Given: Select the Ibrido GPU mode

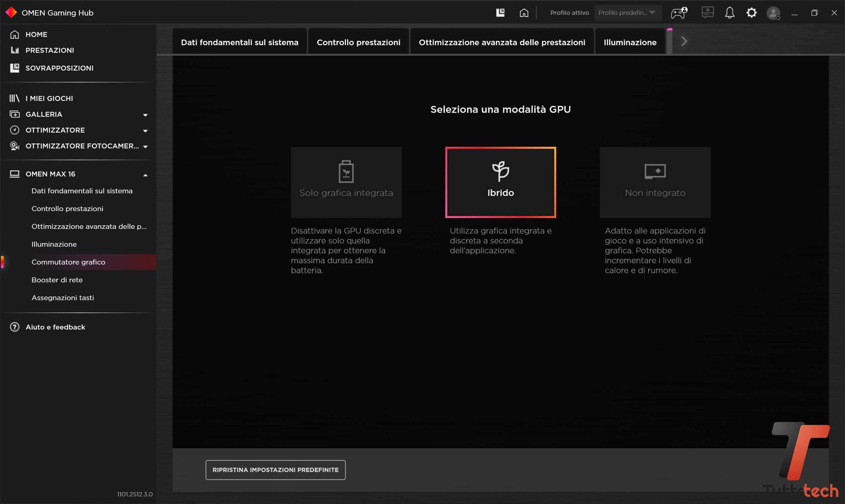Looking at the screenshot, I should coord(500,182).
